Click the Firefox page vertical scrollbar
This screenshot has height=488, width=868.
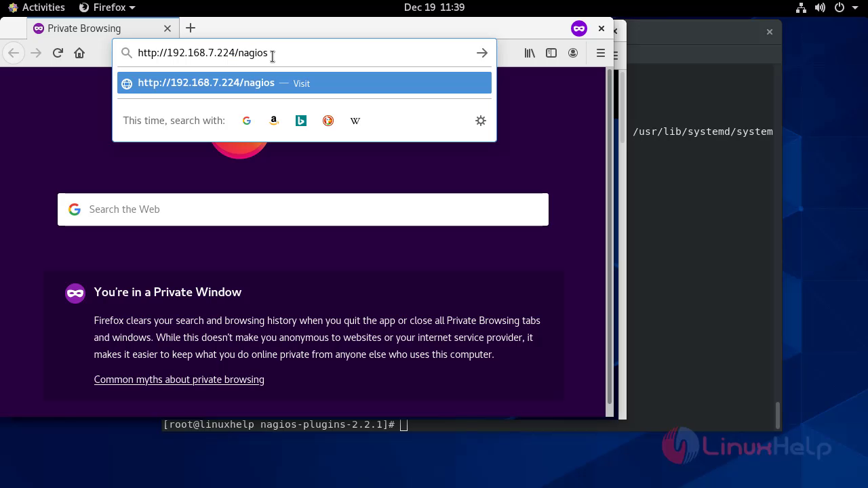[609, 237]
